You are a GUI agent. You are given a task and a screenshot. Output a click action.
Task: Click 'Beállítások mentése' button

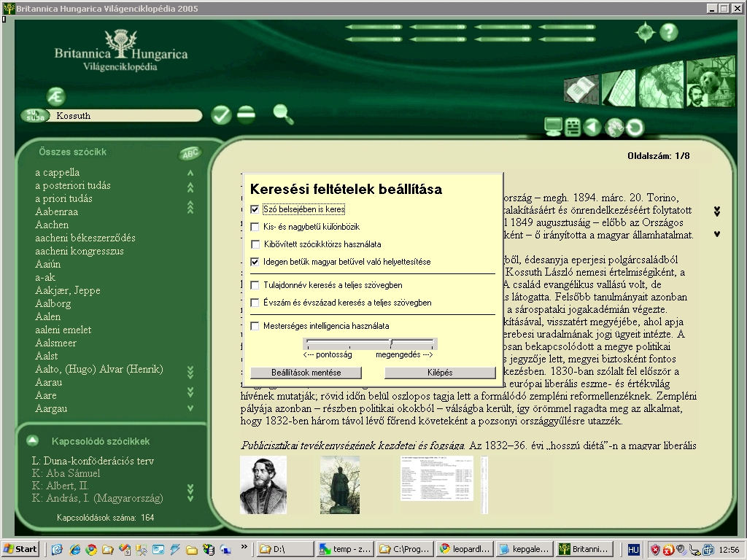click(x=306, y=373)
